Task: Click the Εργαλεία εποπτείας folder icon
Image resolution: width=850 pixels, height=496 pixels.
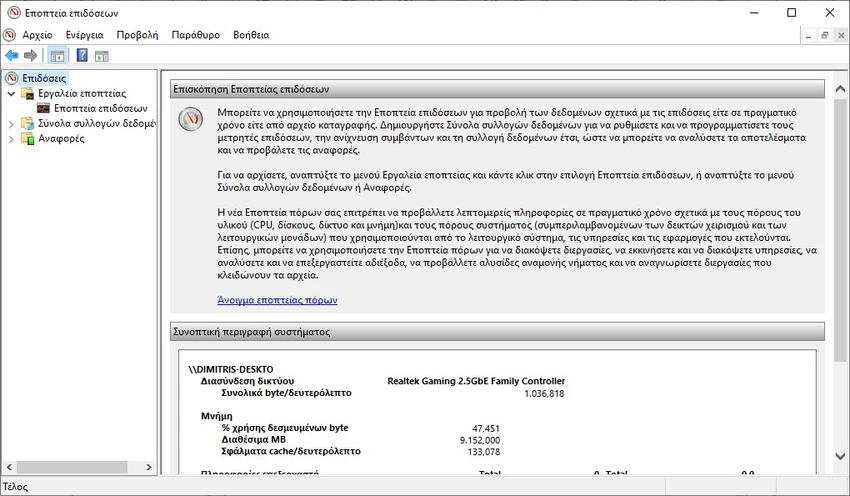Action: [x=27, y=93]
